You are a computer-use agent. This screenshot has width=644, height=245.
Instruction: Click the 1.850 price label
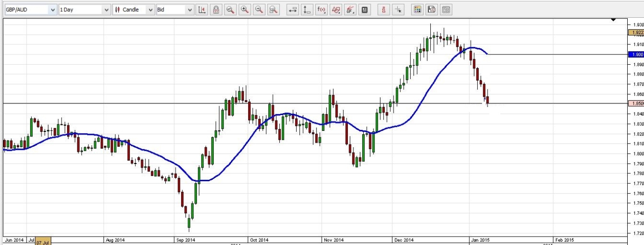636,103
